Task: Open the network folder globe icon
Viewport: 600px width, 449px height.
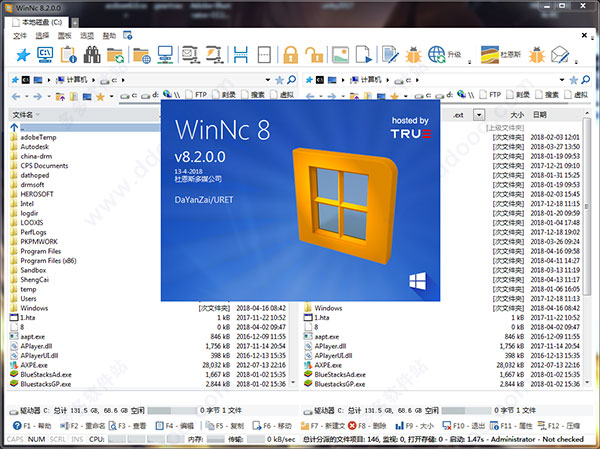Action: click(142, 55)
